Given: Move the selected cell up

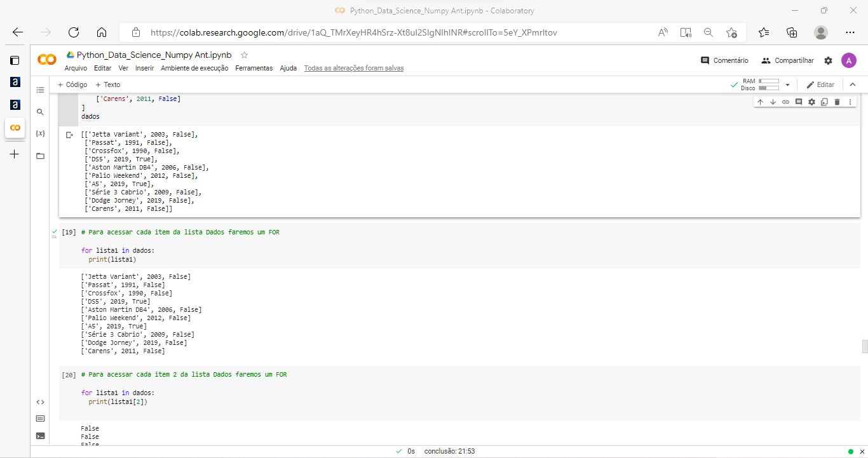Looking at the screenshot, I should point(760,102).
